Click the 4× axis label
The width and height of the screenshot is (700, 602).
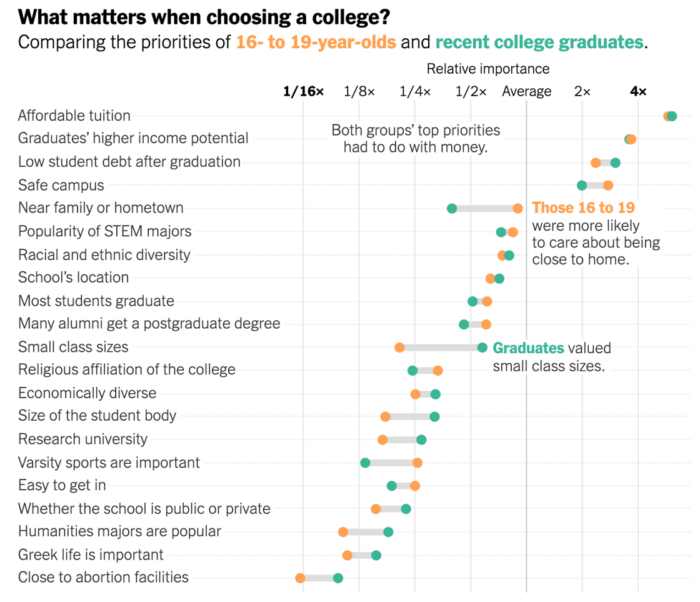pos(638,91)
